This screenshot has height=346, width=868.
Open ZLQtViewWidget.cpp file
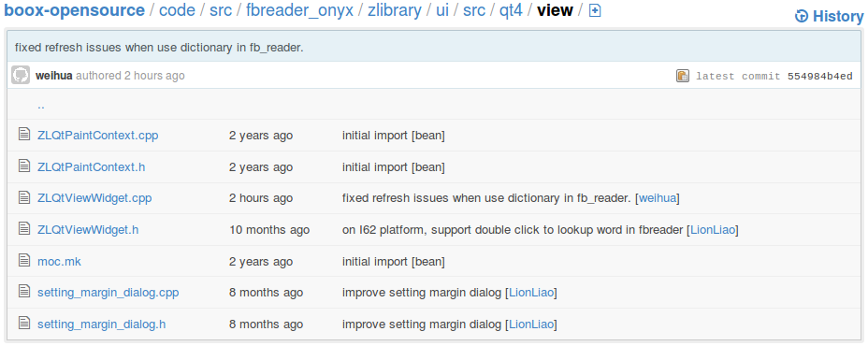[94, 198]
